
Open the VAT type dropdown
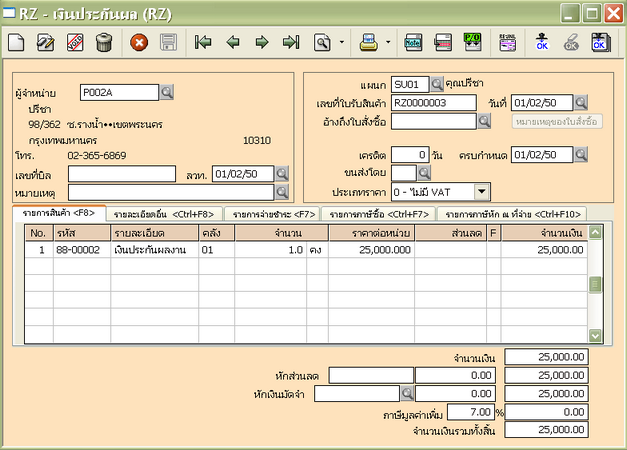pyautogui.click(x=480, y=191)
